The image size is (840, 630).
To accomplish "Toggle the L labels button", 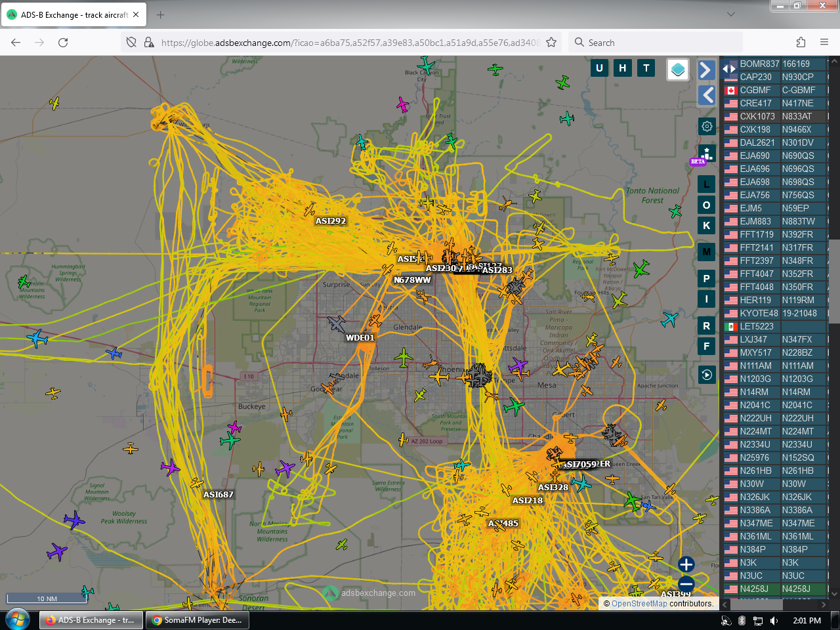I will [x=706, y=184].
